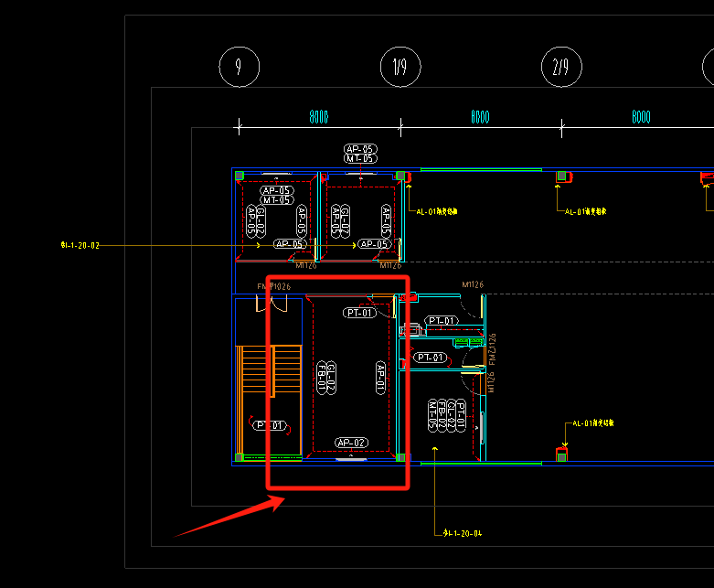The height and width of the screenshot is (588, 714).
Task: Click the grid axis bubble labeled 9
Action: click(239, 67)
